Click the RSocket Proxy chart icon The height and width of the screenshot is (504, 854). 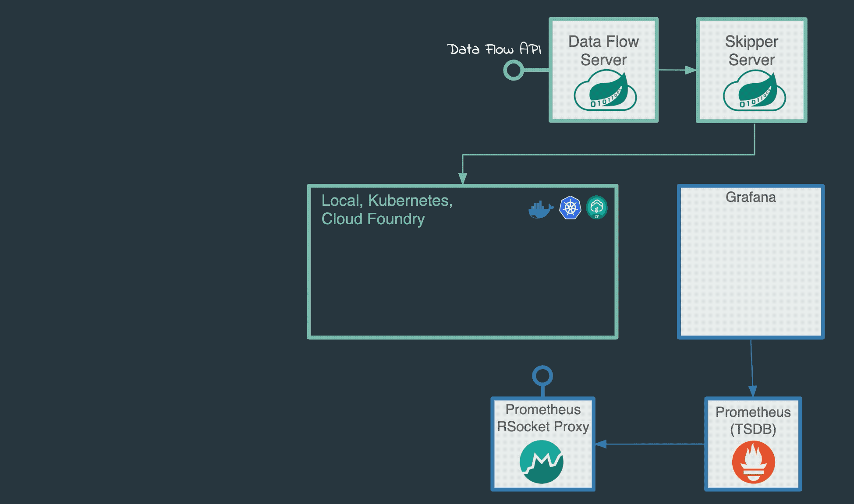tap(542, 462)
